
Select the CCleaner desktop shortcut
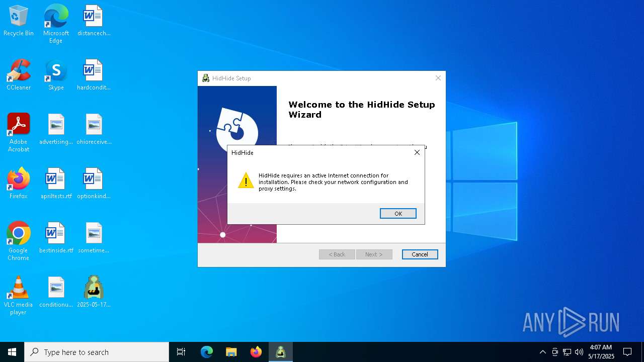pyautogui.click(x=19, y=75)
